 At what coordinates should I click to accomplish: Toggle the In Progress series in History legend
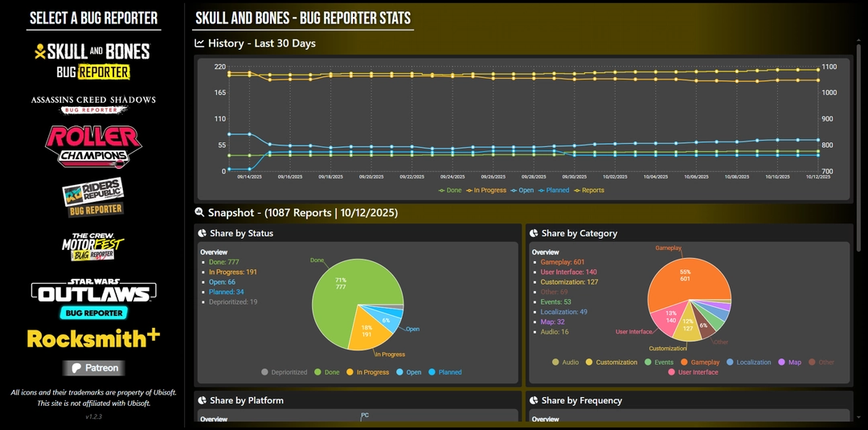[486, 190]
